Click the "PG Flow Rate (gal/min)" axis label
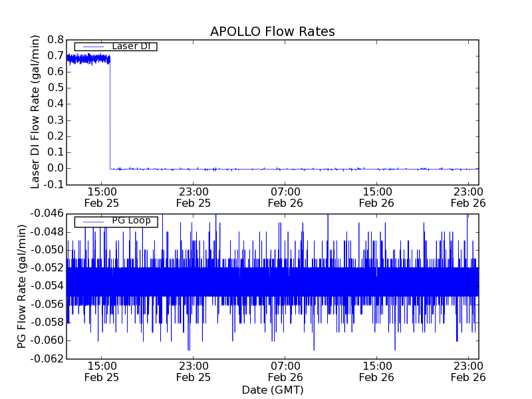The width and height of the screenshot is (532, 399). pyautogui.click(x=21, y=287)
